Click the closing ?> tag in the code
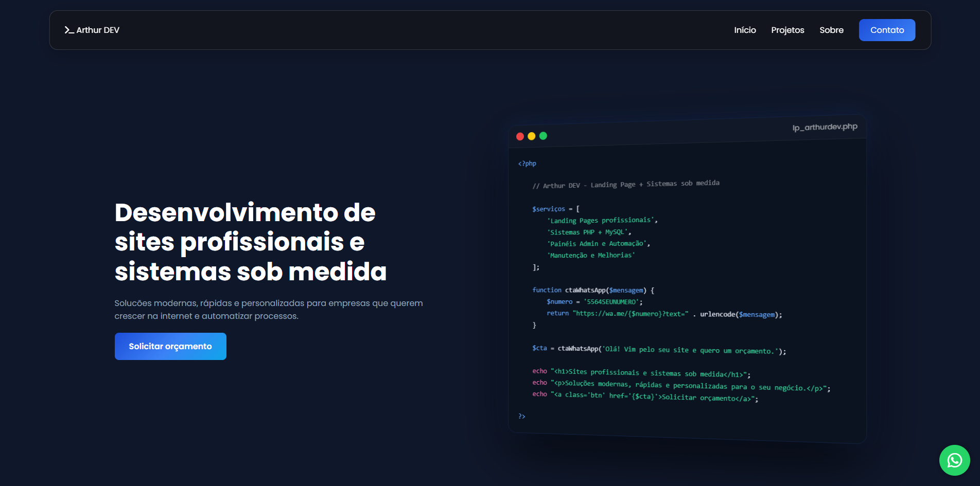This screenshot has height=486, width=980. coord(522,416)
